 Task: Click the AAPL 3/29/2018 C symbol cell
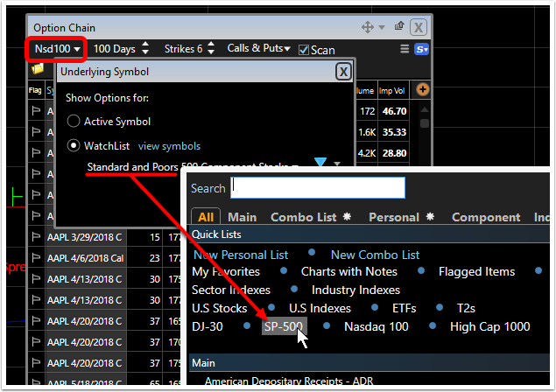click(84, 237)
